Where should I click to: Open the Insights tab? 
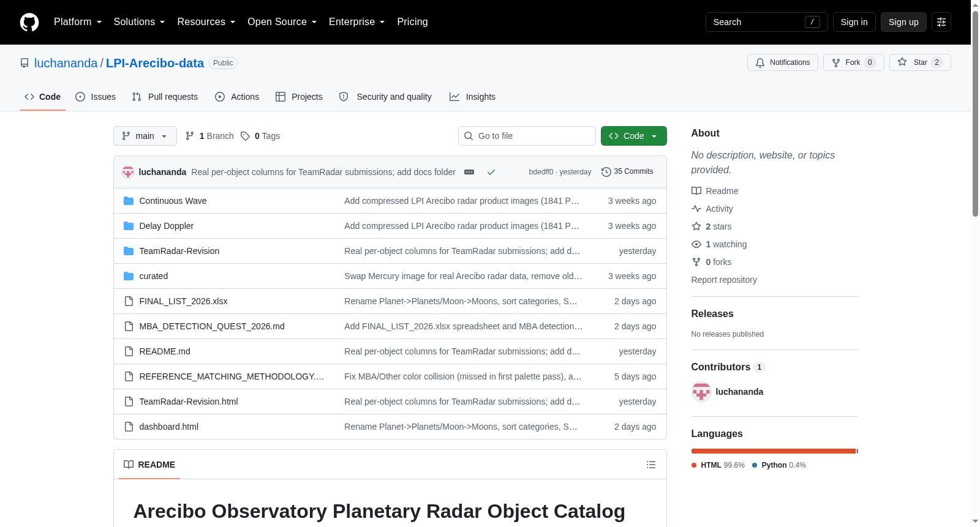[472, 97]
